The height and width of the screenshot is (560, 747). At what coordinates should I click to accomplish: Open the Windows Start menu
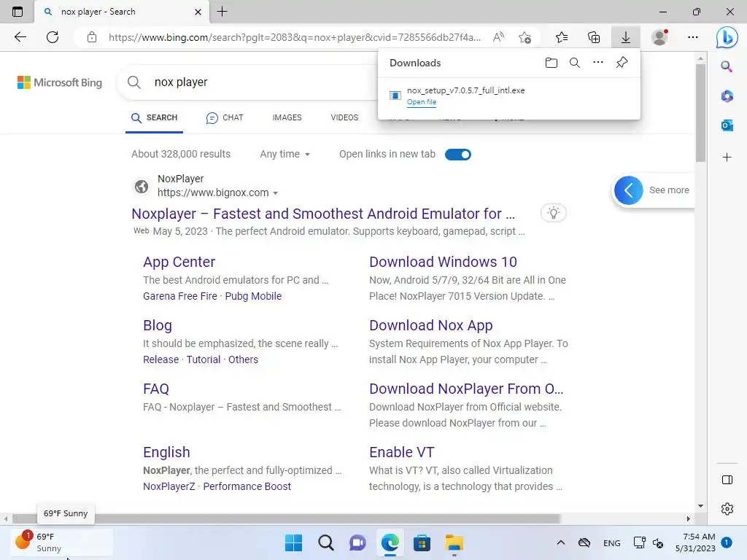click(293, 542)
